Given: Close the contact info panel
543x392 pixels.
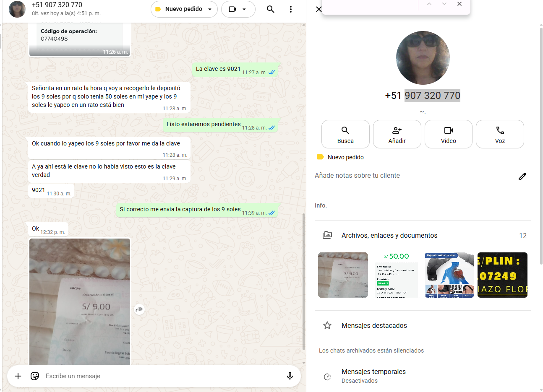Looking at the screenshot, I should pos(319,9).
